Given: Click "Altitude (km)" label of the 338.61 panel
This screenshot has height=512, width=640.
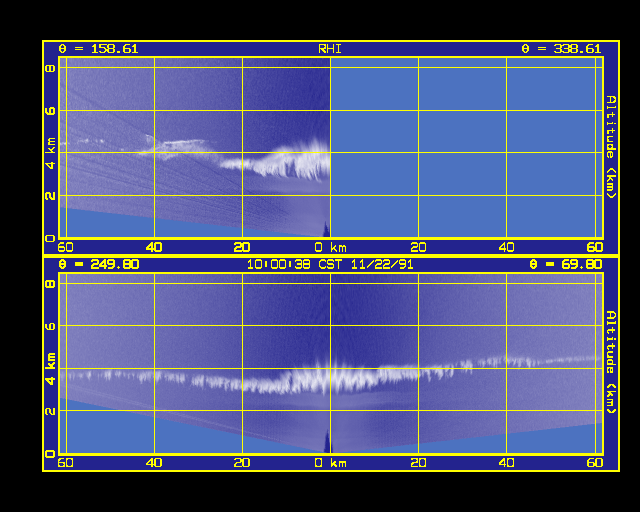Looking at the screenshot, I should coord(611,147).
